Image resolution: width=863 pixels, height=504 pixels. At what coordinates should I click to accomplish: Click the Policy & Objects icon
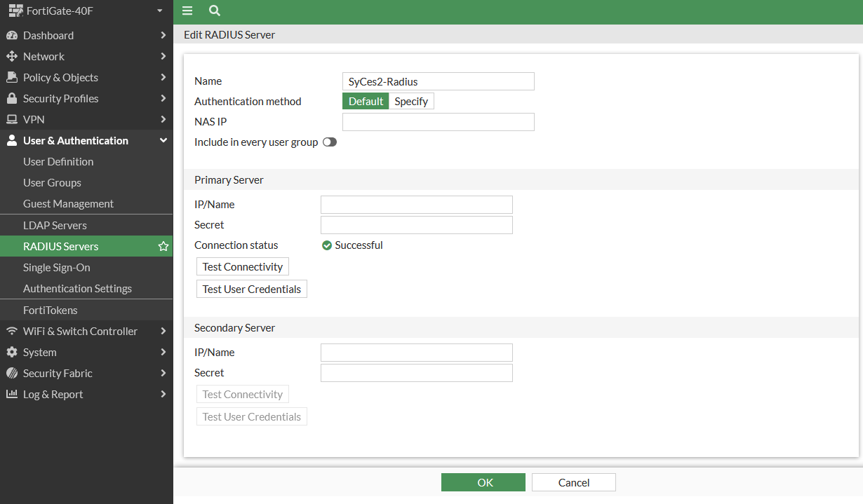11,77
